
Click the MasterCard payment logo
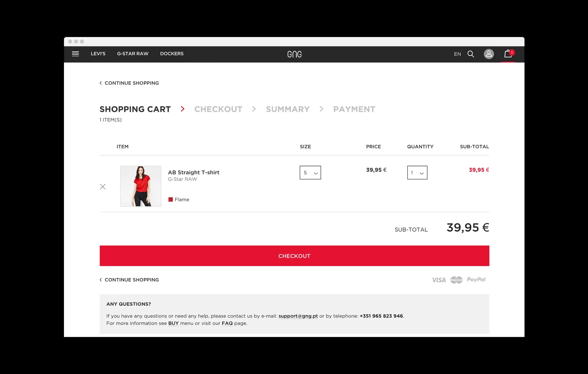[x=456, y=280]
